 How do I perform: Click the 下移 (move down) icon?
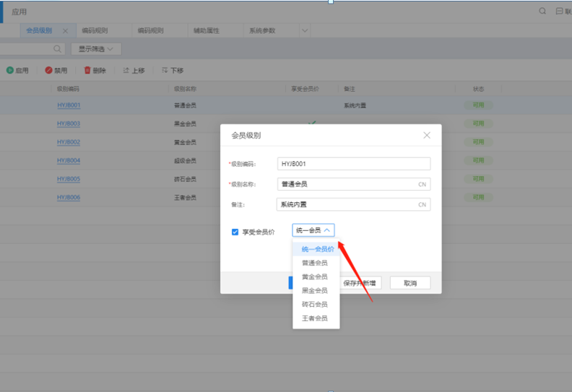pyautogui.click(x=165, y=71)
